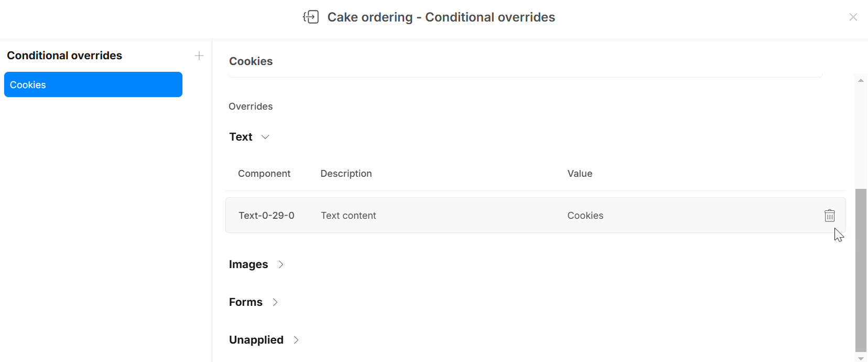Click the Value column header
Screen dimensions: 868x362
pos(580,174)
